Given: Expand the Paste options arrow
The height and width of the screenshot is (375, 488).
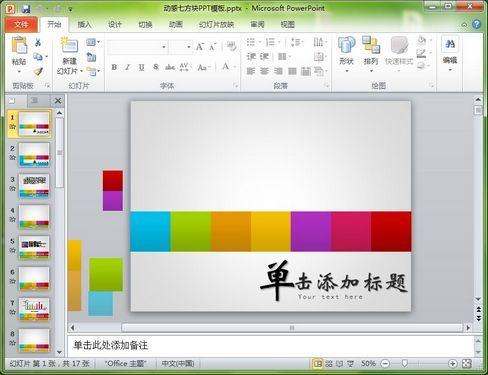Looking at the screenshot, I should [19, 72].
